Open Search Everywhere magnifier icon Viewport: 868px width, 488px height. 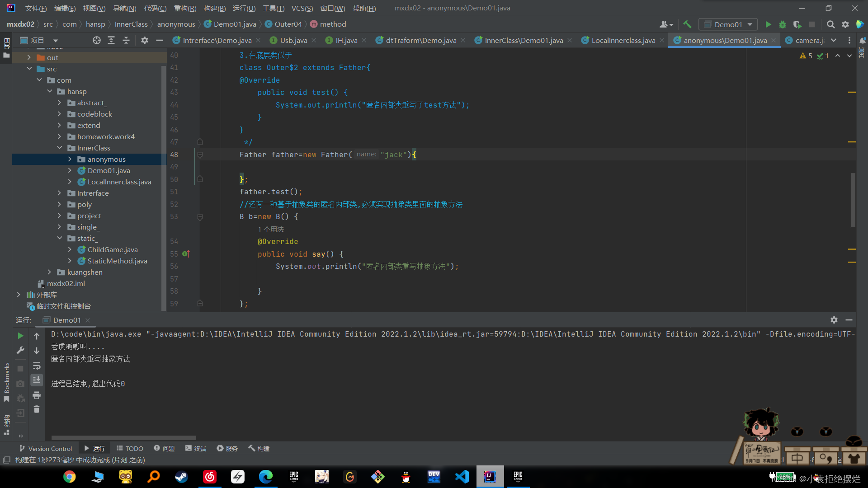tap(830, 24)
